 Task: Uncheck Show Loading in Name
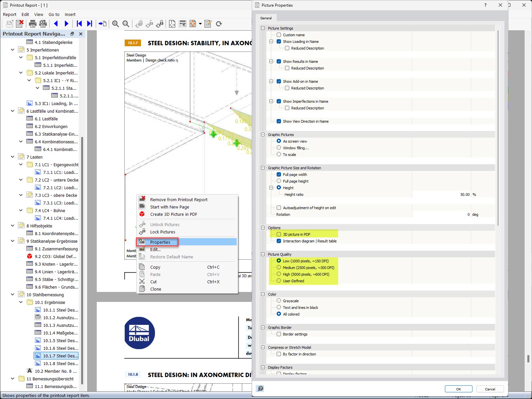tap(279, 42)
